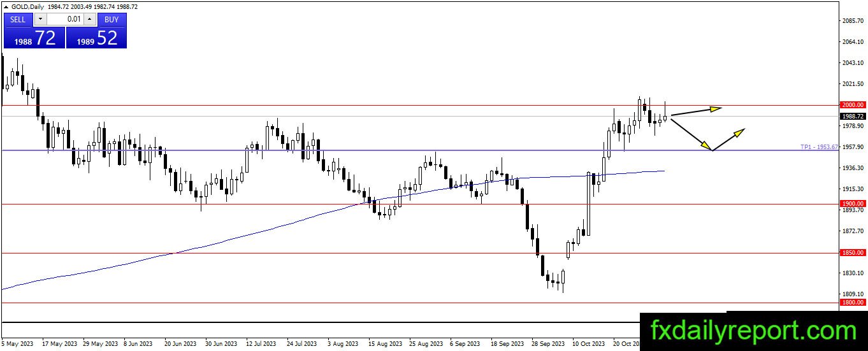Click the 12 Jul 2023 date label

262,344
